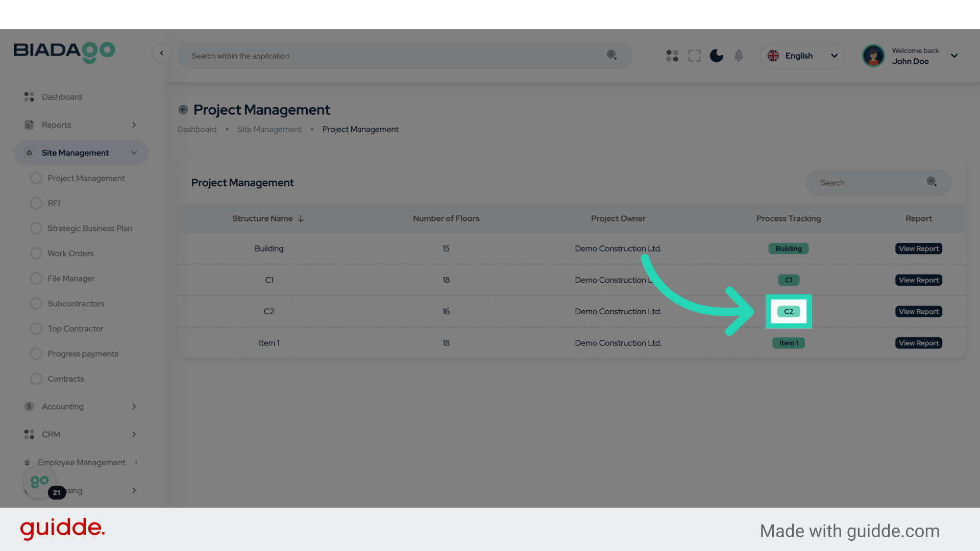980x551 pixels.
Task: Toggle dark mode moon icon
Action: (x=716, y=56)
